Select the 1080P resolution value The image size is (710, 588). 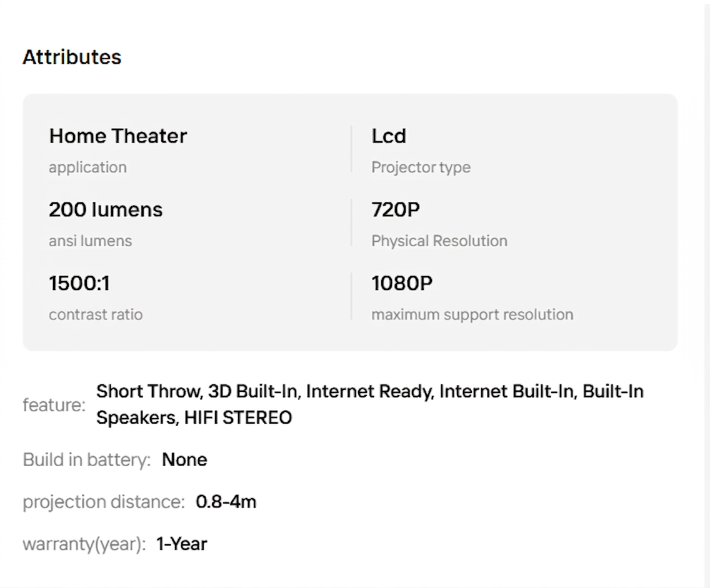pos(402,284)
